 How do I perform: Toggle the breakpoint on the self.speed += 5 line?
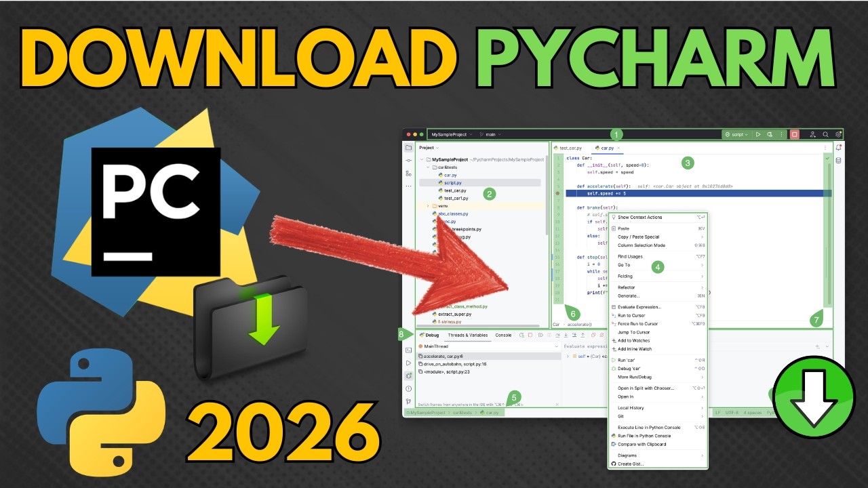[557, 194]
